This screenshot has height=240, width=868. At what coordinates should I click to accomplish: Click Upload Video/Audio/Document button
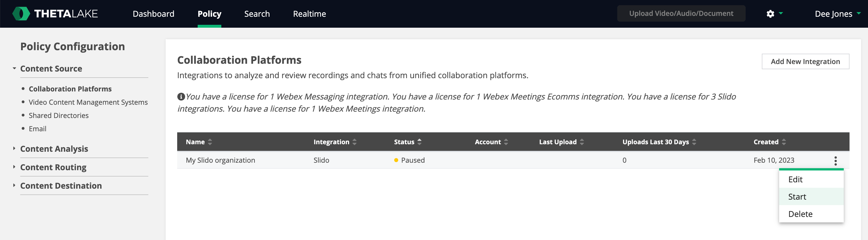(x=681, y=14)
